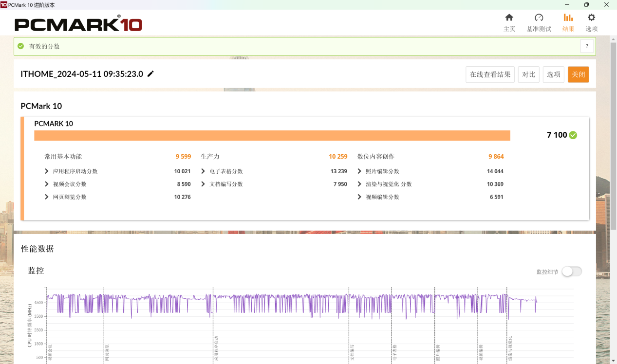617x364 pixels.
Task: Click the 有效的分数 status text
Action: 44,46
